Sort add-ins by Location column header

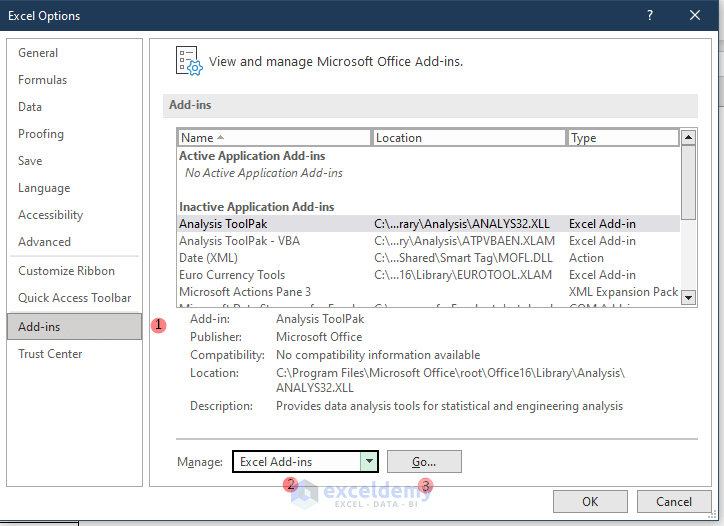[469, 138]
